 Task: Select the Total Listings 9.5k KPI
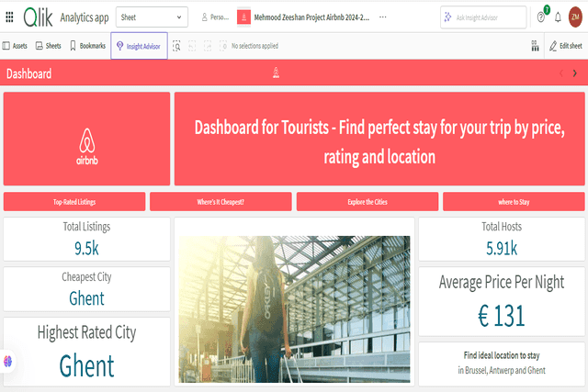coord(86,239)
